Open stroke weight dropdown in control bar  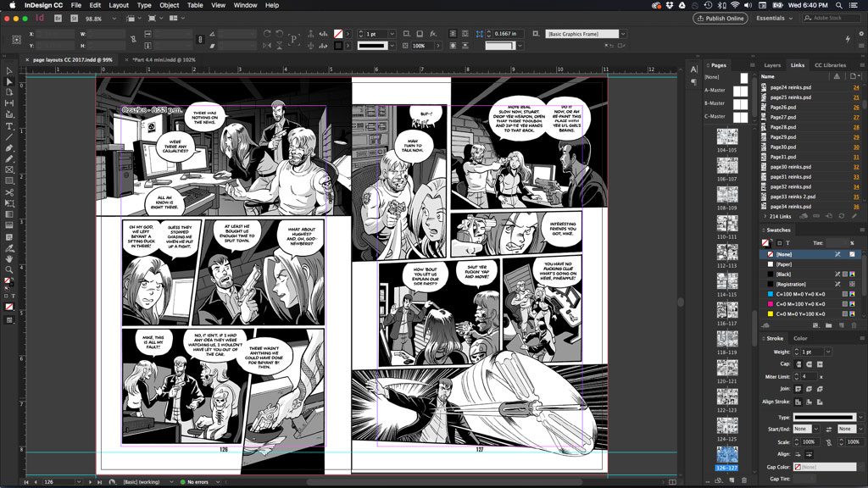pos(392,34)
